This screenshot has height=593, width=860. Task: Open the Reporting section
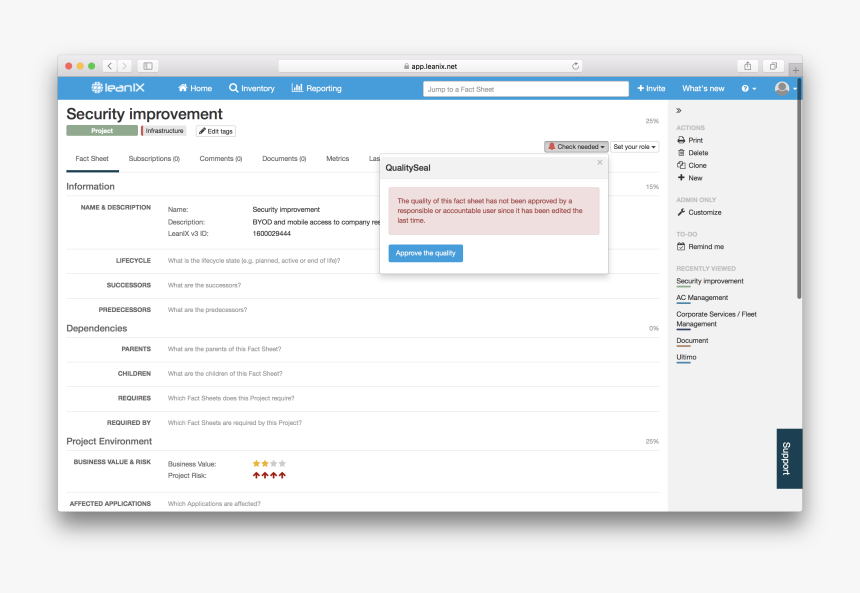[316, 88]
